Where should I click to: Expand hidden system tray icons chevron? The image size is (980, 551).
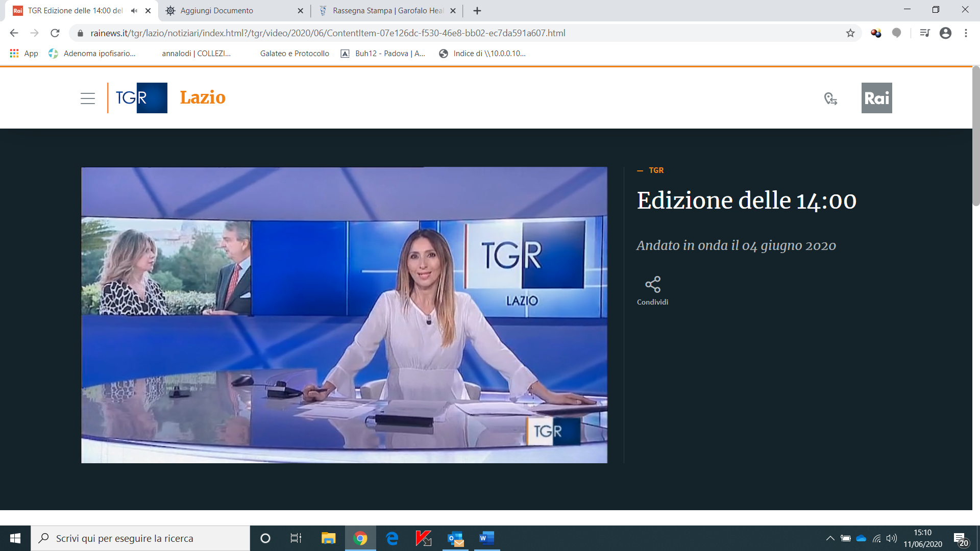(830, 538)
